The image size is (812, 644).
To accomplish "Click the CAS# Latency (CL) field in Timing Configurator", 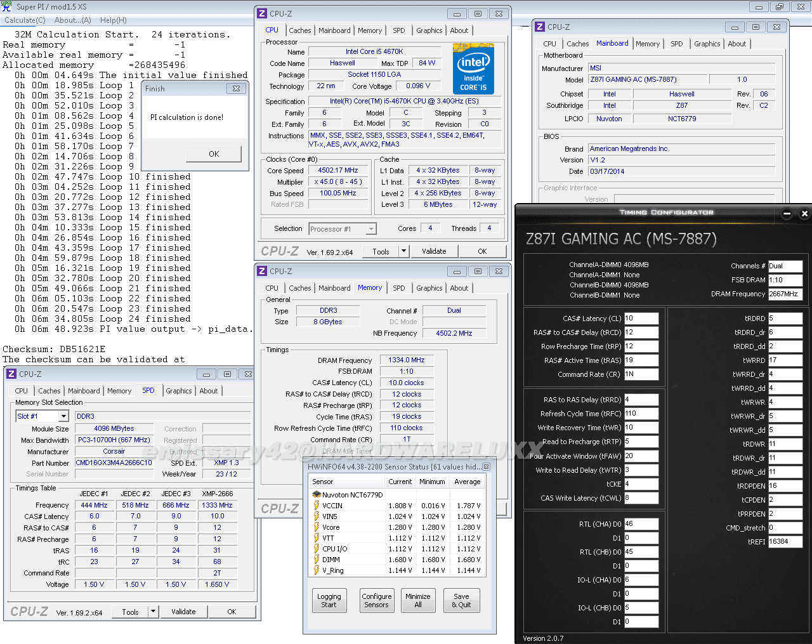I will click(641, 319).
